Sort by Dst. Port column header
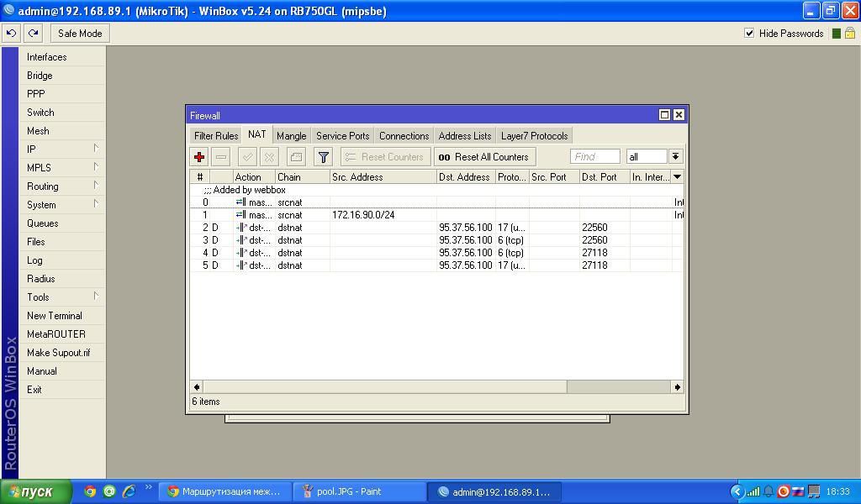This screenshot has width=861, height=504. click(x=604, y=177)
